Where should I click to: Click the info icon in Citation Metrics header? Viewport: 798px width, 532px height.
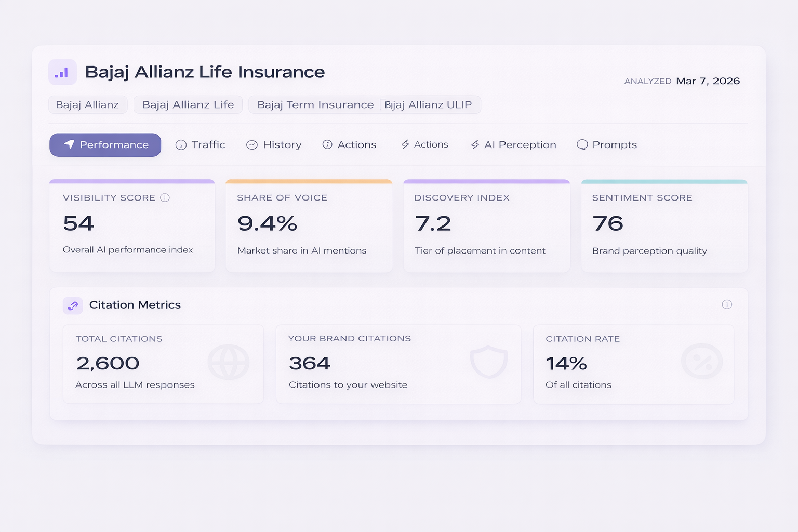point(727,304)
